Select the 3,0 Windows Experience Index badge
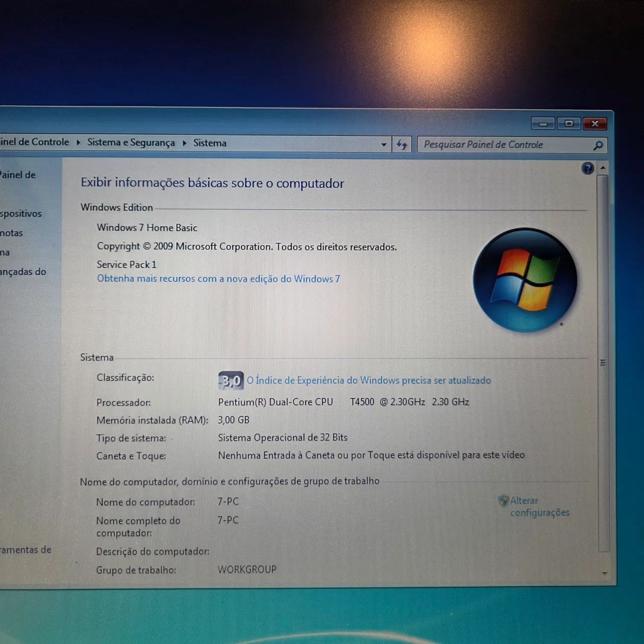The width and height of the screenshot is (644, 644). [230, 381]
